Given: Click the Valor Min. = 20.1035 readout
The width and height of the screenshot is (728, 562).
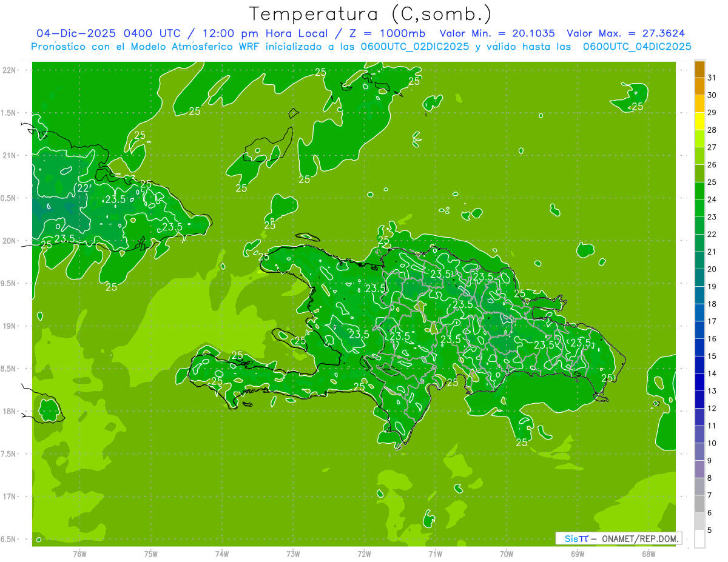Looking at the screenshot, I should pos(497,33).
